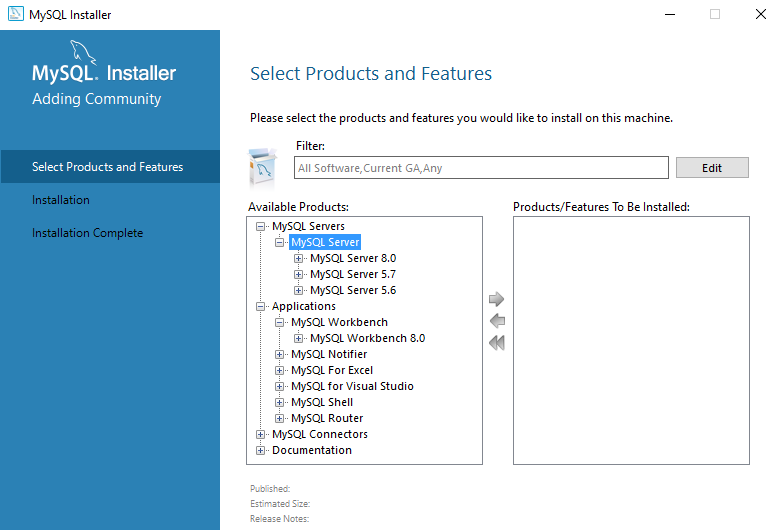This screenshot has width=784, height=530.
Task: Close the MySQL Installer window
Action: coord(760,14)
